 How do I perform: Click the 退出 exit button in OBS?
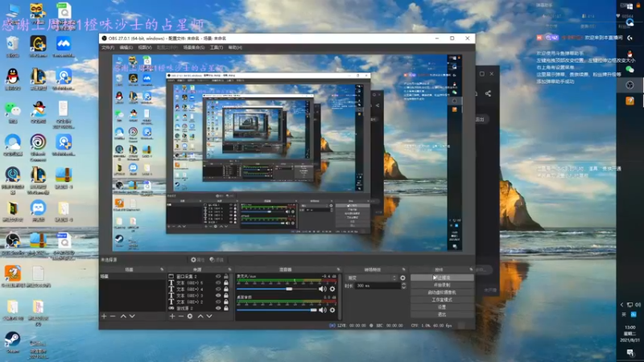(x=441, y=315)
